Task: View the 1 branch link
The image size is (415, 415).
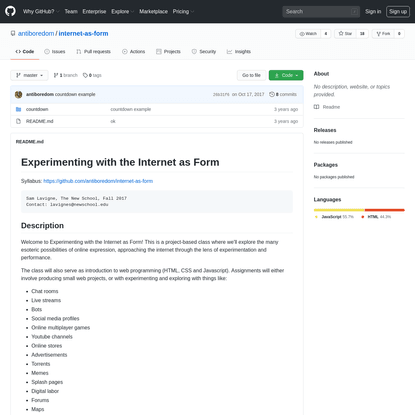Action: [65, 75]
